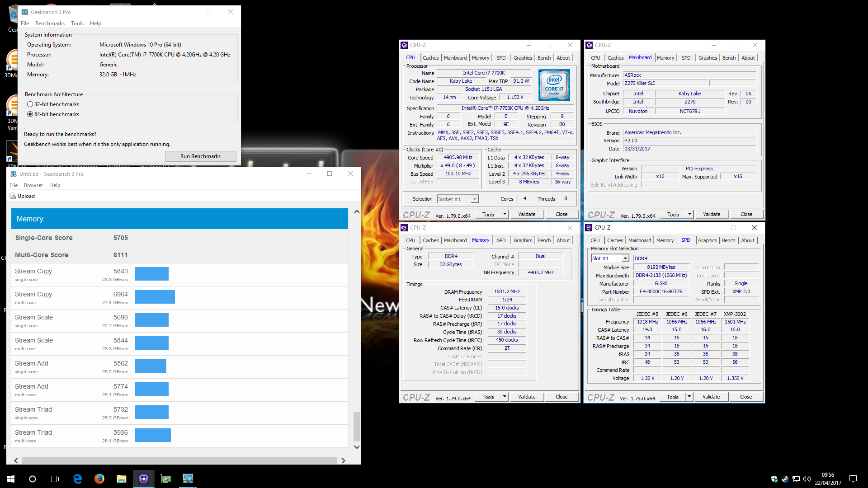Expand Tools dropdown arrow in Memory window
This screenshot has width=868, height=488.
click(x=505, y=397)
